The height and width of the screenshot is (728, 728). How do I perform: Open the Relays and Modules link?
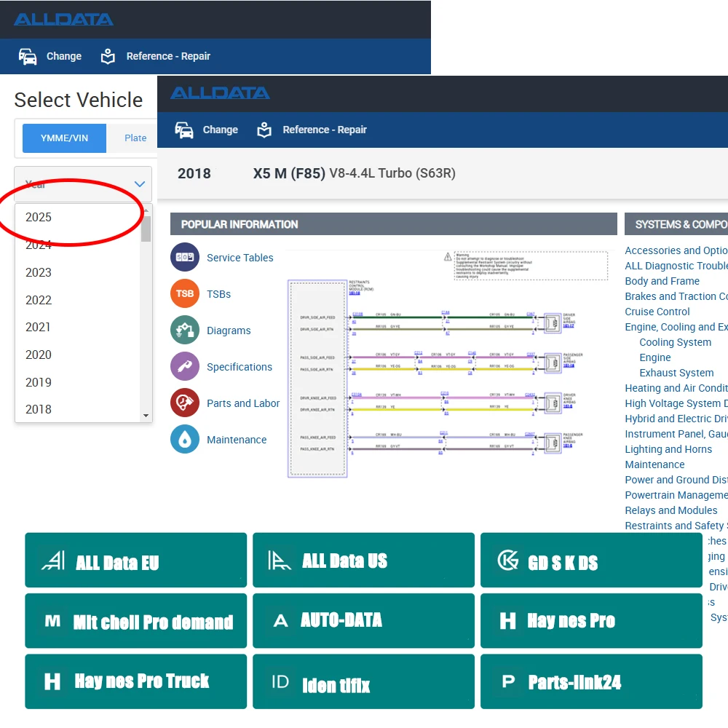point(670,510)
